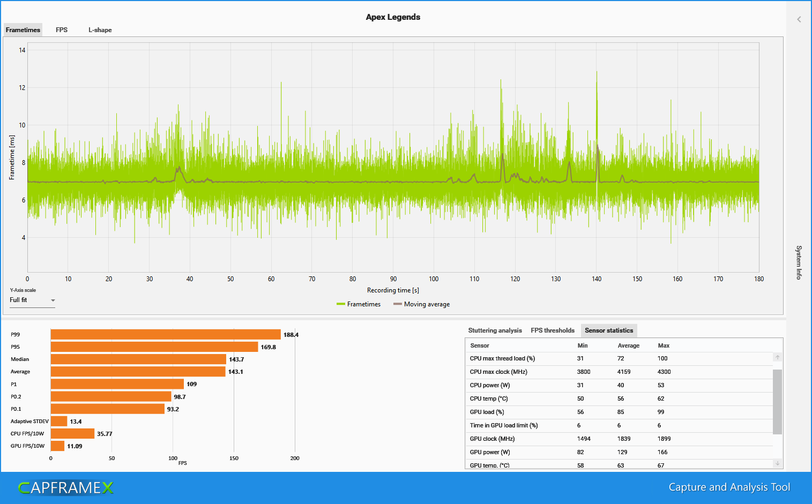This screenshot has width=812, height=504.
Task: Switch to the Frametimes tab
Action: click(x=23, y=30)
